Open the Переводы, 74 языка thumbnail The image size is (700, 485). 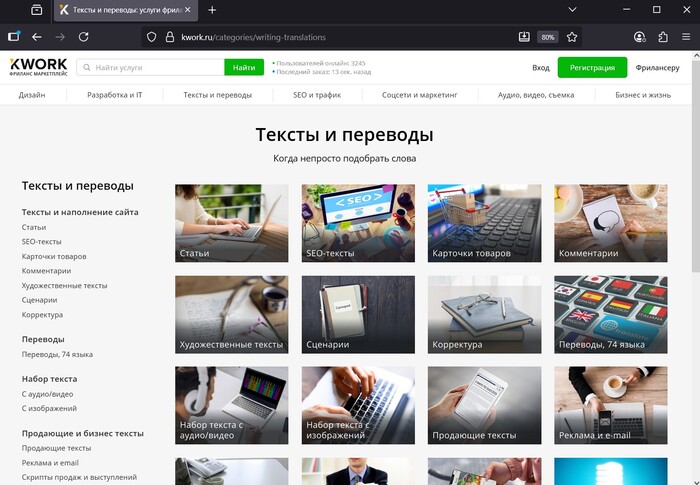pos(611,314)
